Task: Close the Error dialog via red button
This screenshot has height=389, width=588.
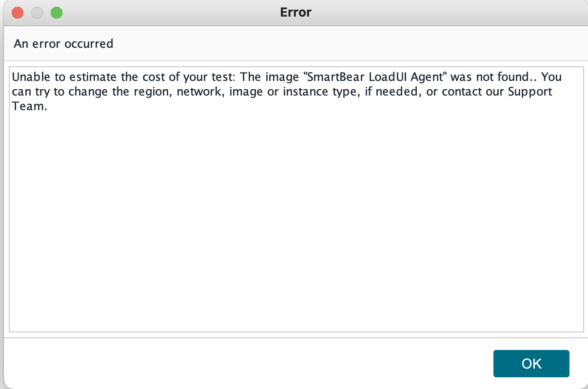Action: (18, 13)
